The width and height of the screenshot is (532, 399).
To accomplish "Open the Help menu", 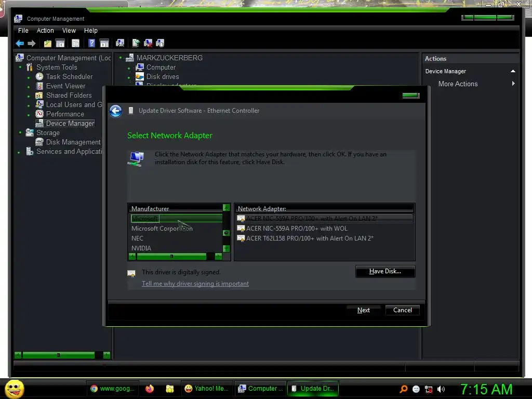I will 90,31.
